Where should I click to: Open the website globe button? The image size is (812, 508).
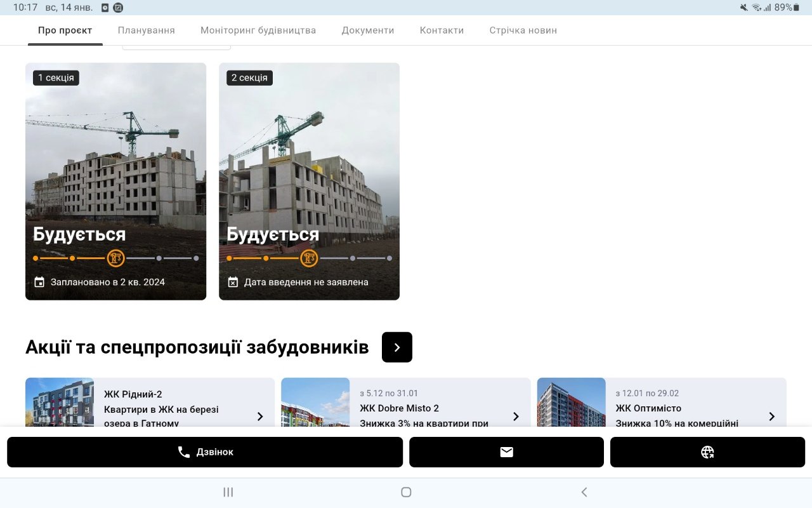pyautogui.click(x=707, y=452)
